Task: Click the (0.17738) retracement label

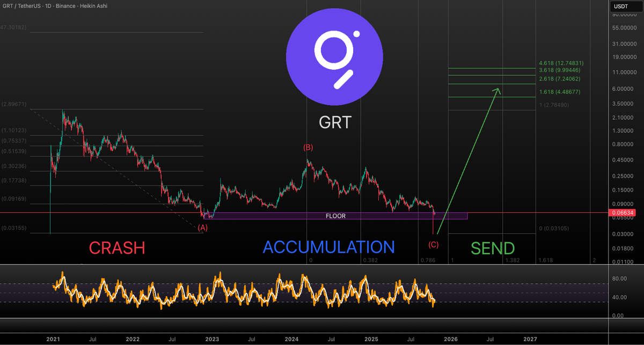Action: click(x=13, y=182)
